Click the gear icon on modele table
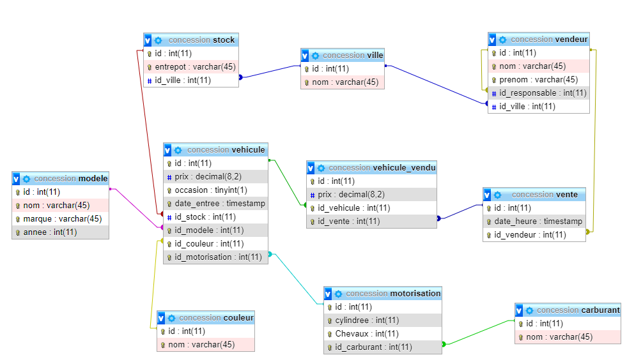Viewport: 627px width, 364px height. coord(27,179)
